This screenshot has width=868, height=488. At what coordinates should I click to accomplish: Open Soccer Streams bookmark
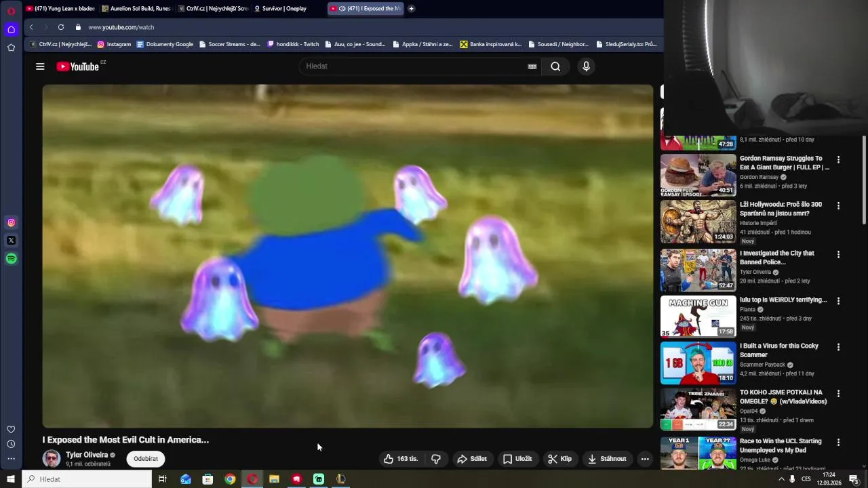click(x=229, y=44)
